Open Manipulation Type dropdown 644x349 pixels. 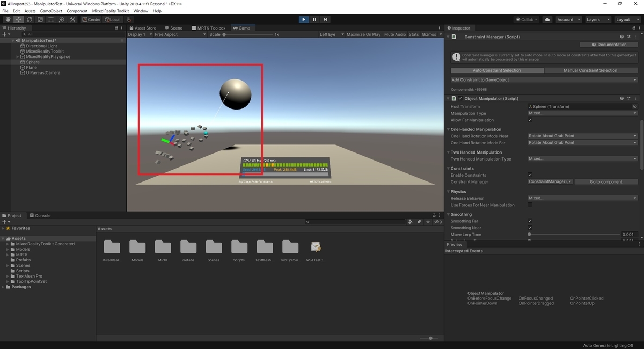tap(582, 113)
